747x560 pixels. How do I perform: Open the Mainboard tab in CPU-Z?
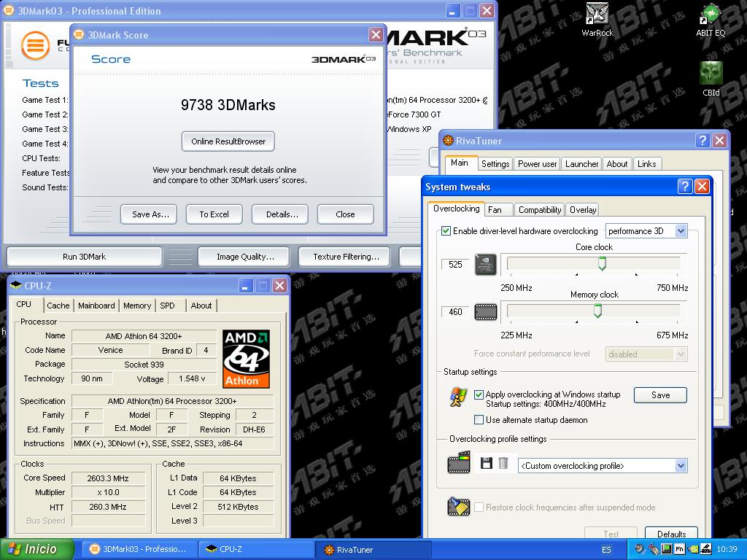(96, 306)
